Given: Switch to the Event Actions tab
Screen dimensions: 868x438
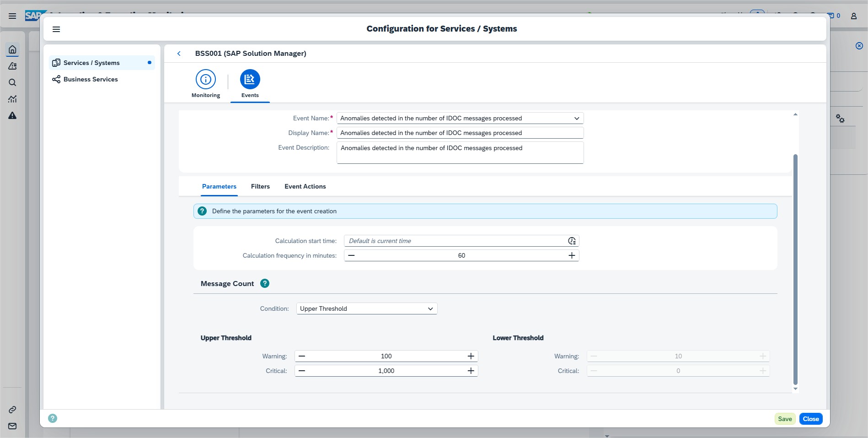Looking at the screenshot, I should [305, 186].
